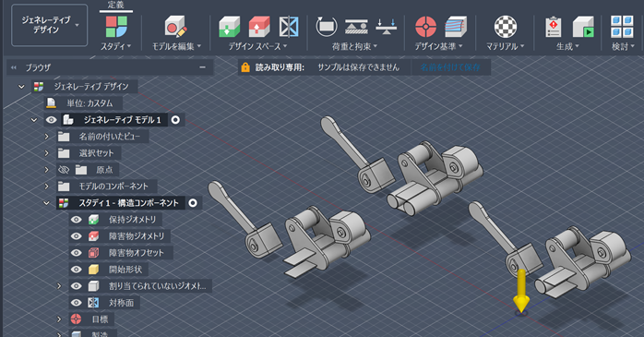Select the symmetry plane tool in design space

[x=289, y=27]
